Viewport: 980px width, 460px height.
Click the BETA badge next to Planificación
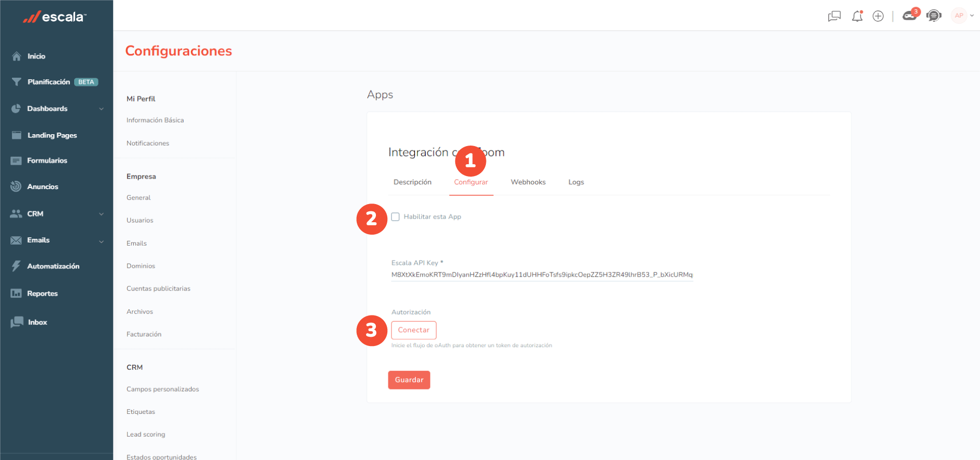coord(86,82)
